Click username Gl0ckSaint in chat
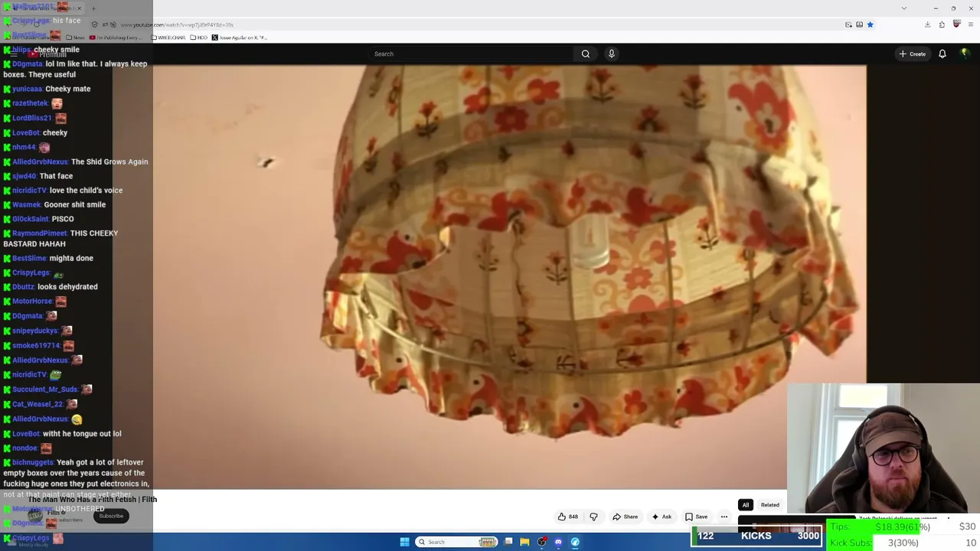The height and width of the screenshot is (551, 980). click(31, 219)
